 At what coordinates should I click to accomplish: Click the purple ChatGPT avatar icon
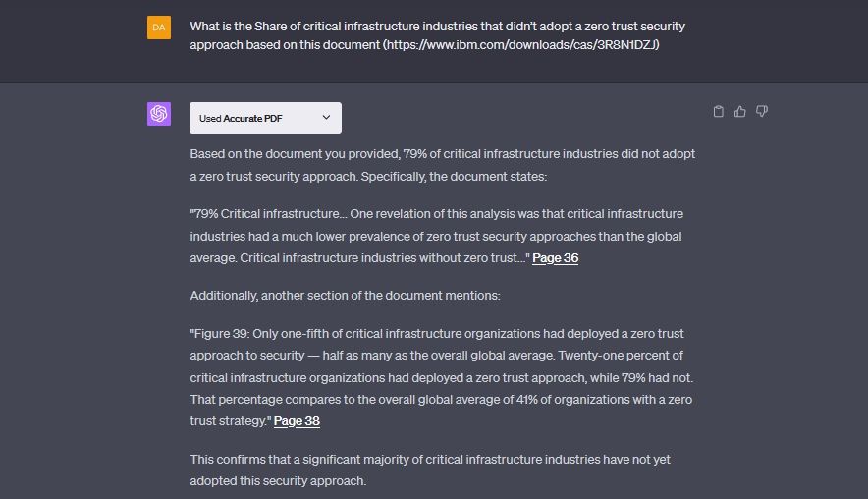pyautogui.click(x=159, y=114)
